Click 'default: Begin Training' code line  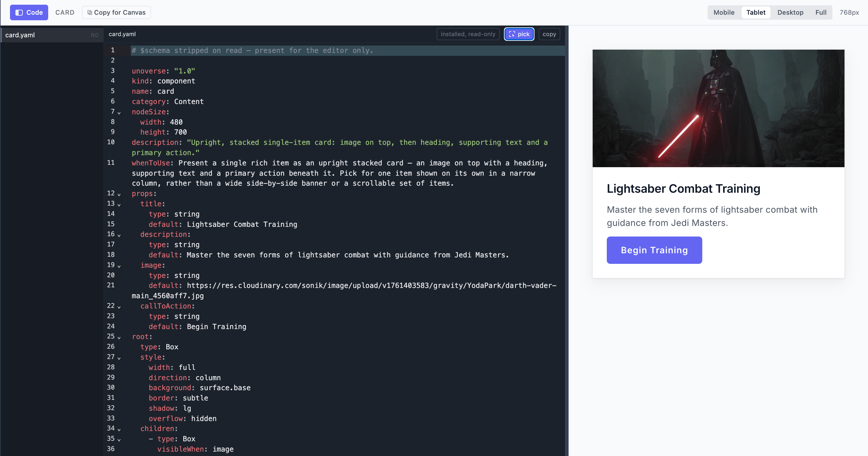197,327
